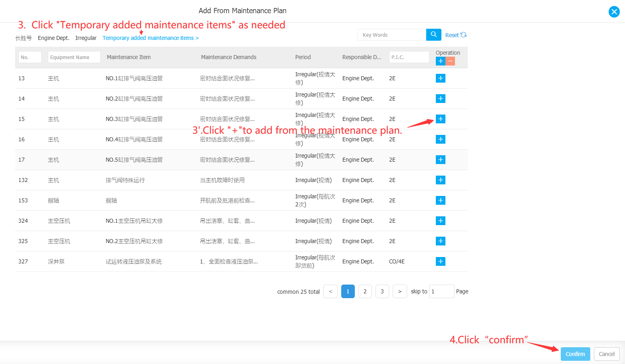Click the CO/4E cell in row 327
Image resolution: width=625 pixels, height=364 pixels.
pyautogui.click(x=397, y=261)
